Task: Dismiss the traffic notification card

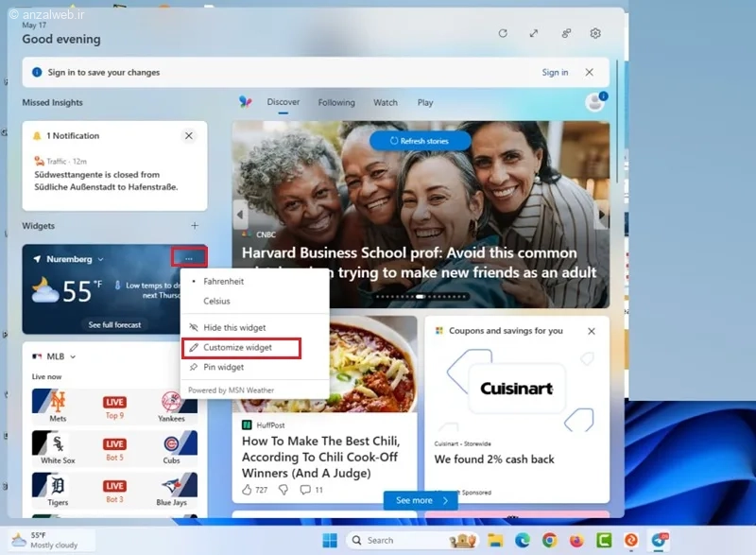Action: coord(189,136)
